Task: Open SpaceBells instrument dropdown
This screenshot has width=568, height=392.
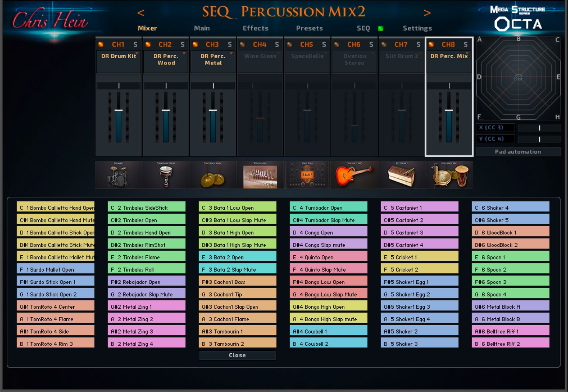Action: click(x=307, y=62)
